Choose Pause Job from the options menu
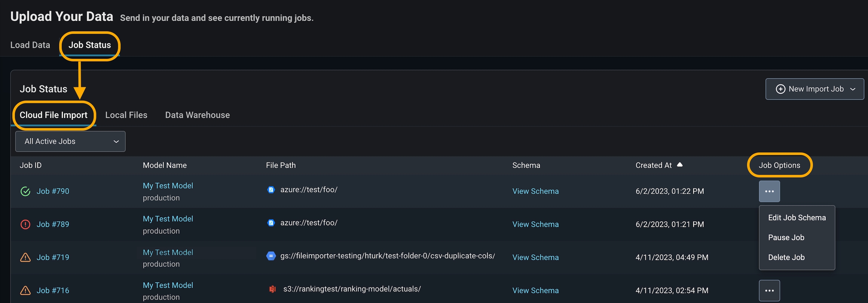The width and height of the screenshot is (868, 303). (786, 237)
